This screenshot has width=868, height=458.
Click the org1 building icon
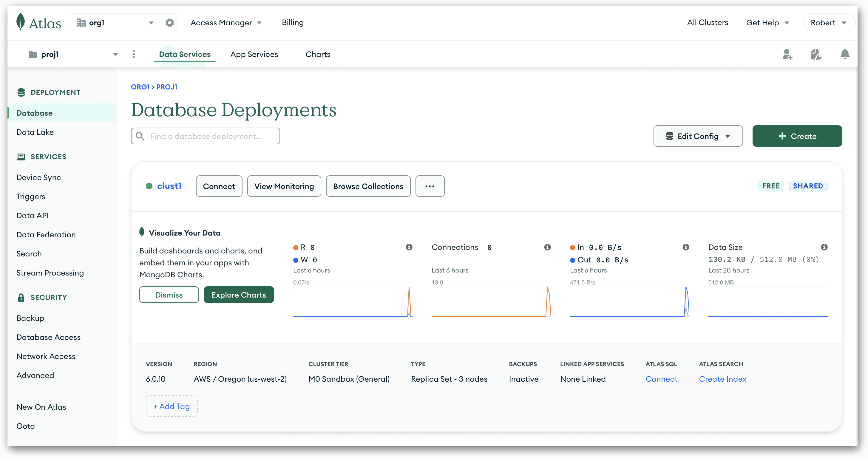[81, 23]
